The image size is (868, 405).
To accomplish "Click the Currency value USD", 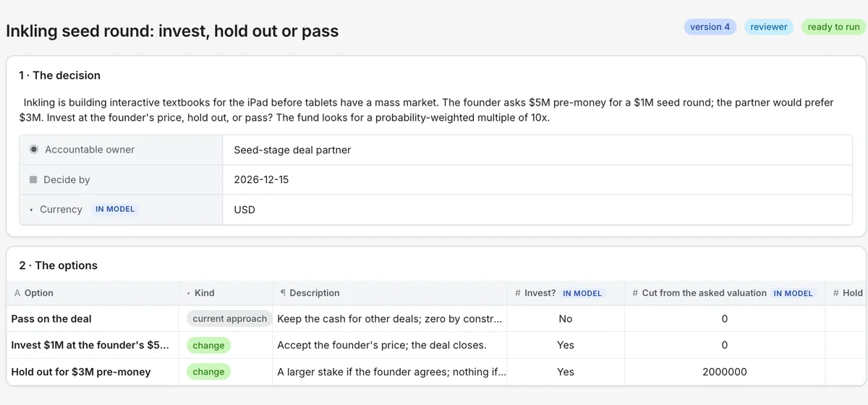I will click(244, 210).
